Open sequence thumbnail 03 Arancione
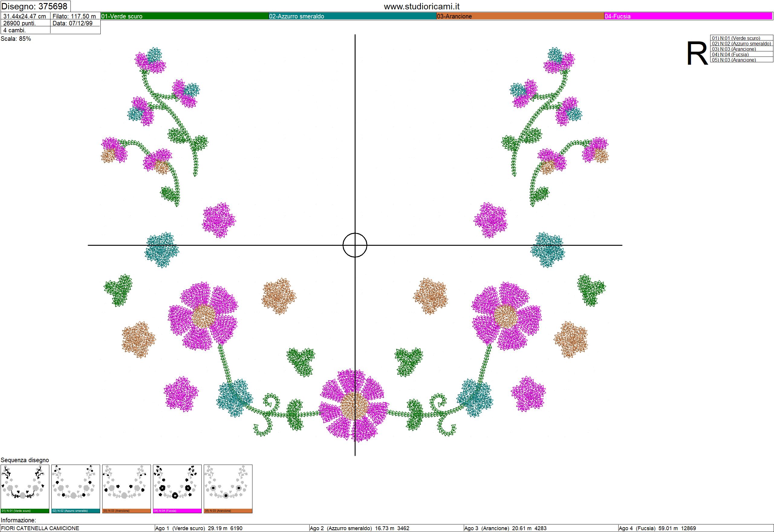The width and height of the screenshot is (774, 532). pyautogui.click(x=126, y=489)
